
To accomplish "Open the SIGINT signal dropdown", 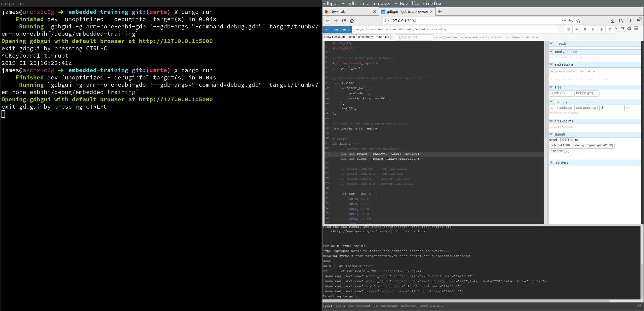I will click(x=566, y=140).
